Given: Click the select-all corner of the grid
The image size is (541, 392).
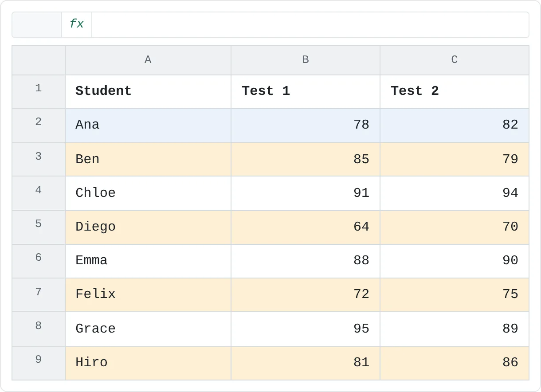Looking at the screenshot, I should click(39, 60).
